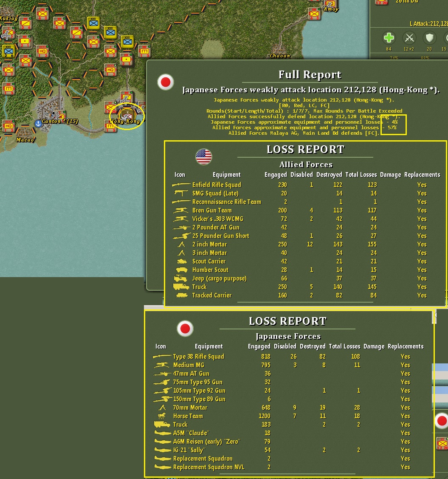The width and height of the screenshot is (448, 479).
Task: Select the unit counter stacked on Amoy
Action: (330, 4)
